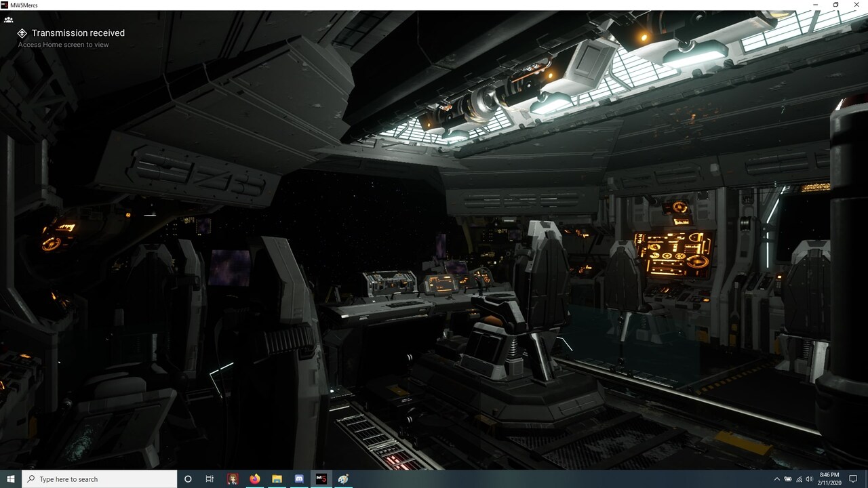This screenshot has width=868, height=488.
Task: Click the co-op players group icon
Action: pyautogui.click(x=8, y=20)
